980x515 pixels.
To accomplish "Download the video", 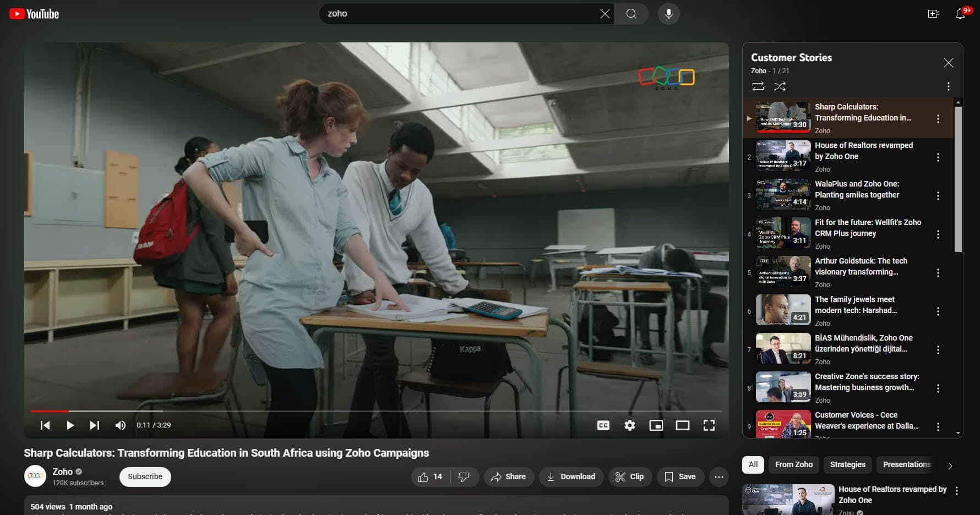I will (x=571, y=477).
